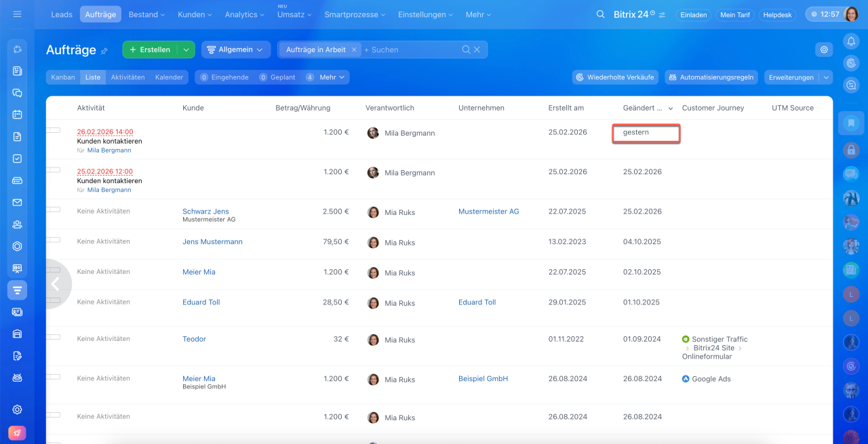
Task: Open the Allgemein pipeline dropdown
Action: coord(235,49)
